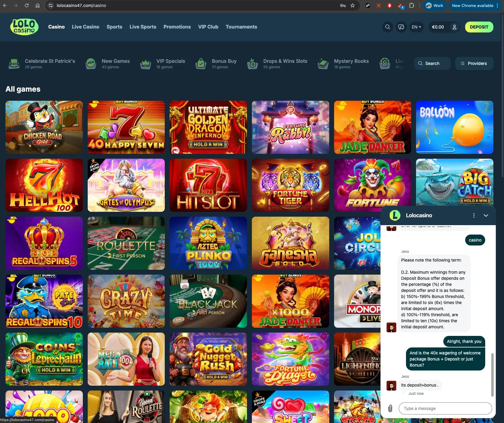
Task: Open the Big Catch Hold & Win game
Action: click(455, 182)
